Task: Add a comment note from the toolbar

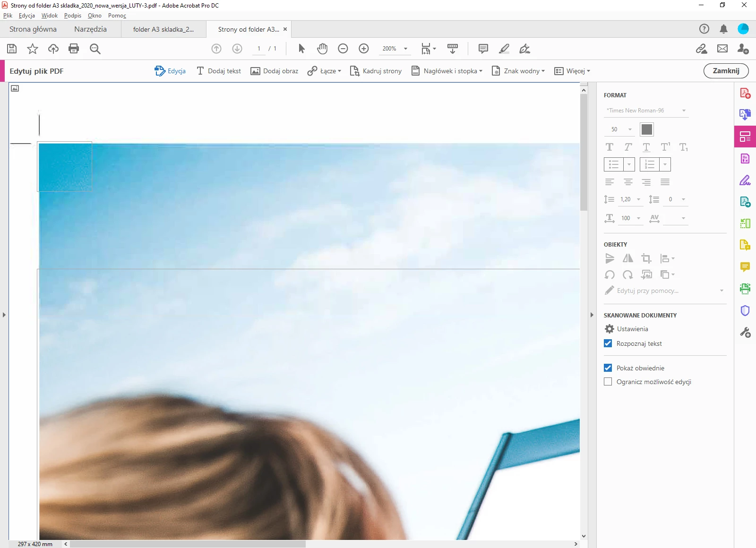Action: point(483,49)
